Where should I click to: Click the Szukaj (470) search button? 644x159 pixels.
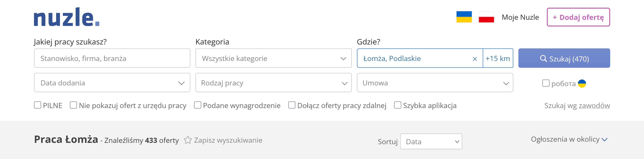[x=564, y=58]
